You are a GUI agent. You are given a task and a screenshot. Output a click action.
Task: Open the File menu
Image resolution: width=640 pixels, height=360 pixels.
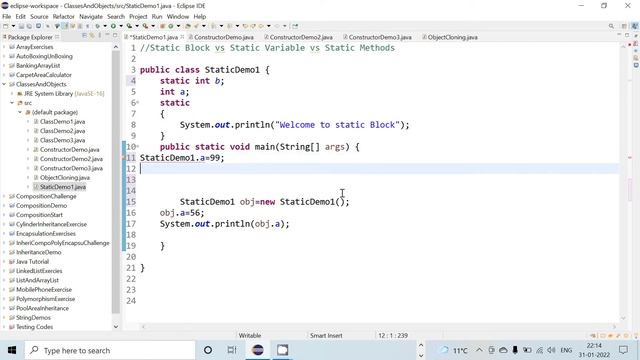(7, 16)
